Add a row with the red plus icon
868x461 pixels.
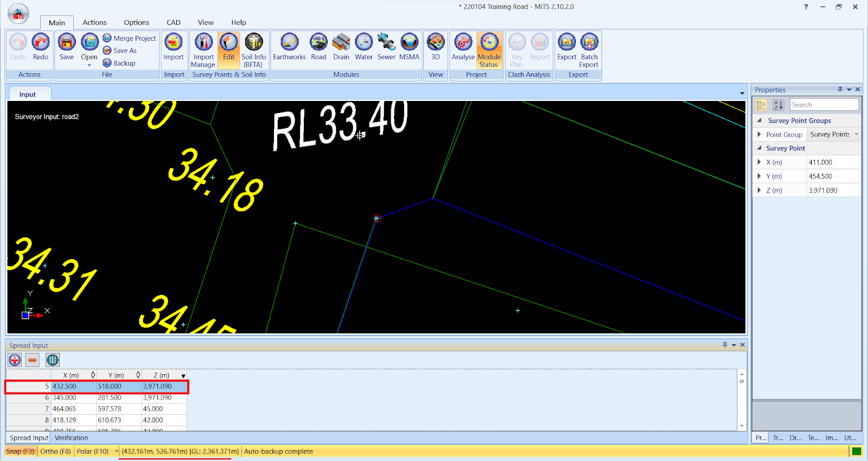15,359
